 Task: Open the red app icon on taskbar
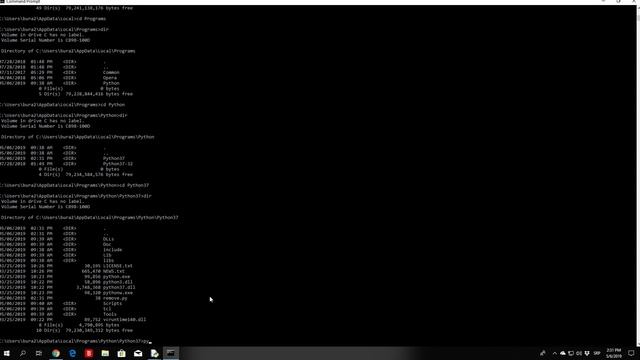click(x=89, y=353)
